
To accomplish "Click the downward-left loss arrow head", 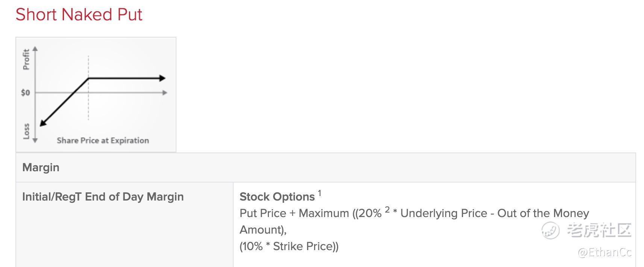I will 43,122.
